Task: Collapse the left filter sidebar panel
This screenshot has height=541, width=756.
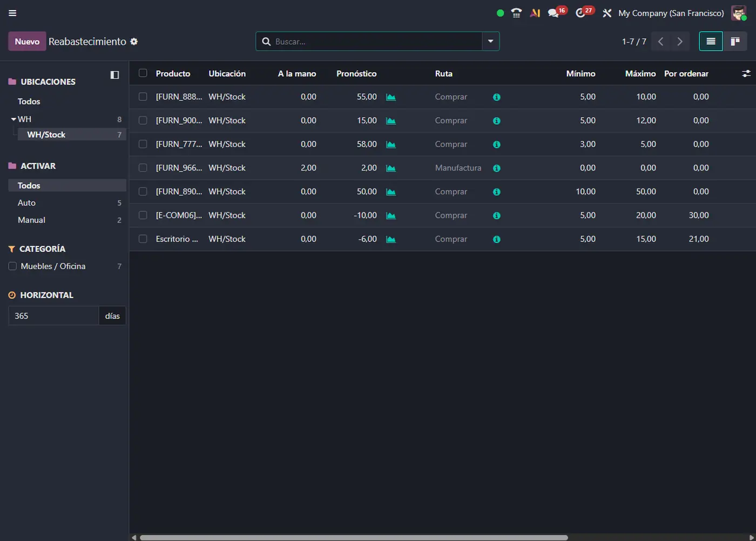Action: tap(114, 75)
